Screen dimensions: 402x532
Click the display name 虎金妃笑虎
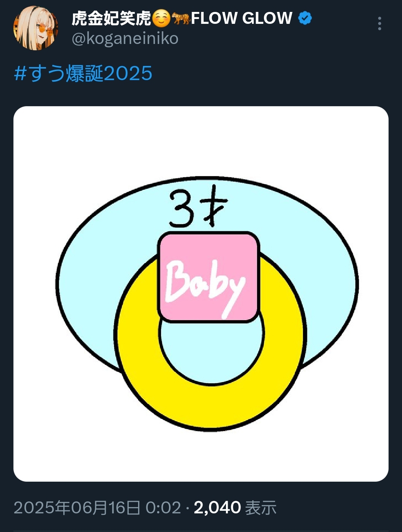click(112, 18)
